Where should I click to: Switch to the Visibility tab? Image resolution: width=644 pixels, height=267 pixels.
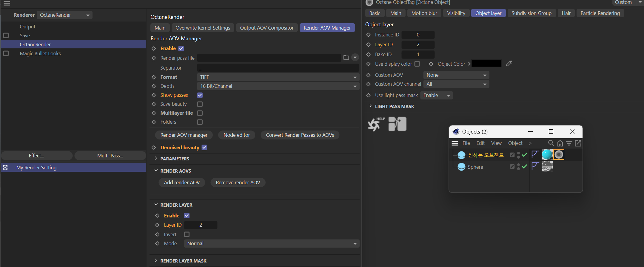pyautogui.click(x=456, y=13)
